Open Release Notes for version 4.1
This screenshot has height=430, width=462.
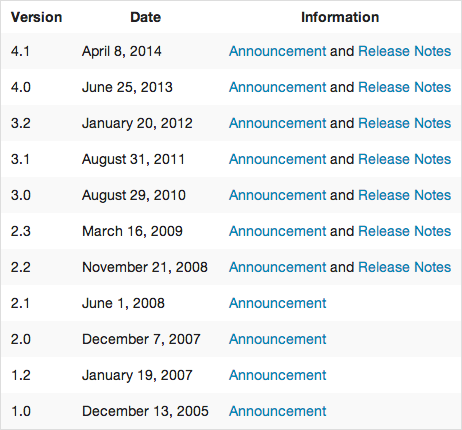pos(404,51)
